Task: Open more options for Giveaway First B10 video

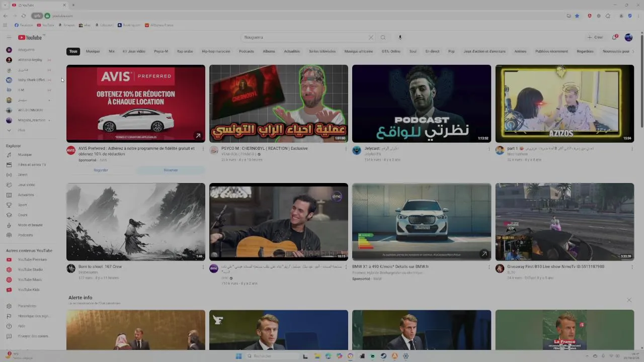Action: click(631, 267)
